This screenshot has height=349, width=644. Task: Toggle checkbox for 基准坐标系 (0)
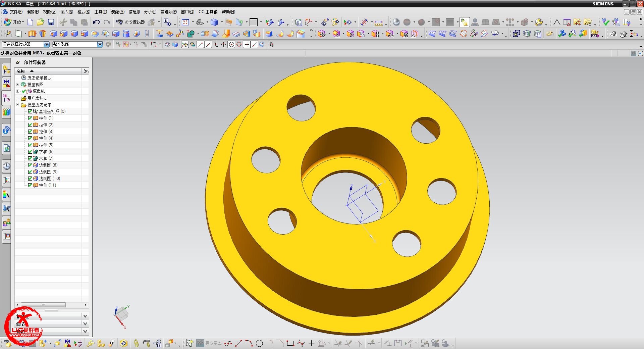click(30, 111)
